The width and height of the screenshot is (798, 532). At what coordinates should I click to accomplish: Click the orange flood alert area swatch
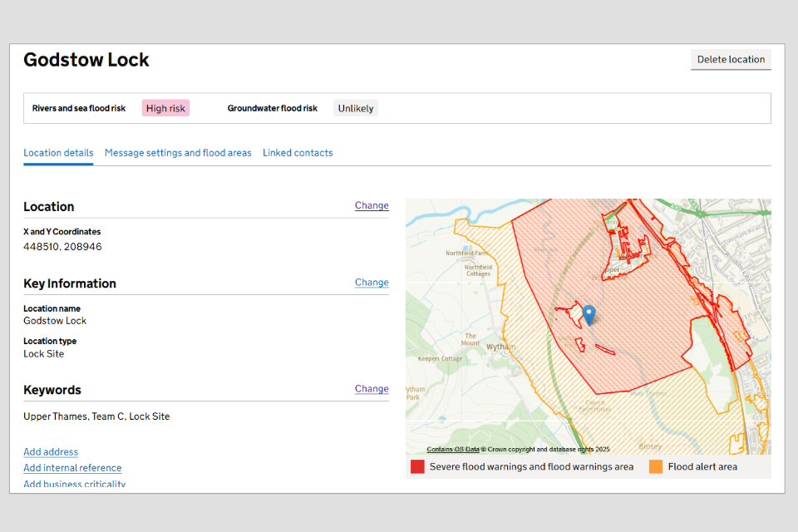tap(656, 467)
